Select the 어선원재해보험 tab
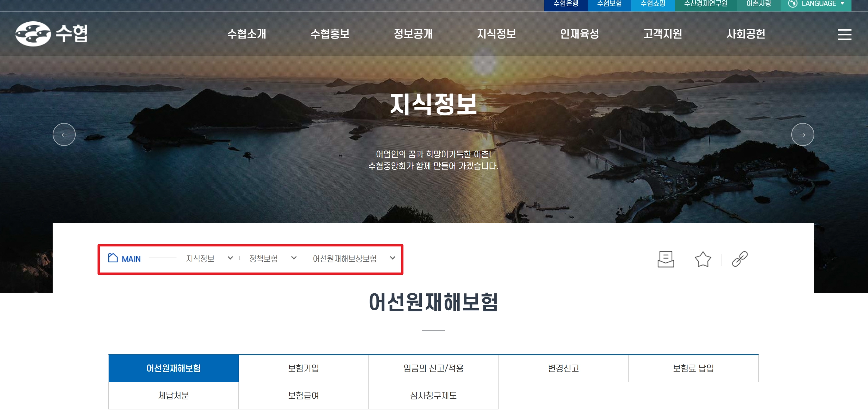Image resolution: width=868 pixels, height=418 pixels. 173,368
